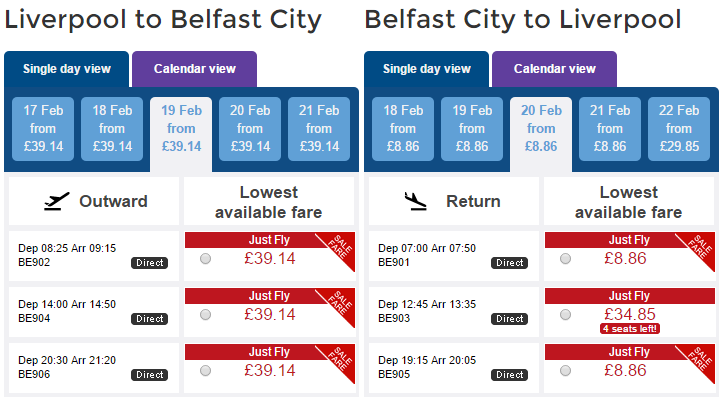Screen dimensions: 726x400
Task: Choose the BE904 14:00 departure radio button
Action: pos(206,315)
